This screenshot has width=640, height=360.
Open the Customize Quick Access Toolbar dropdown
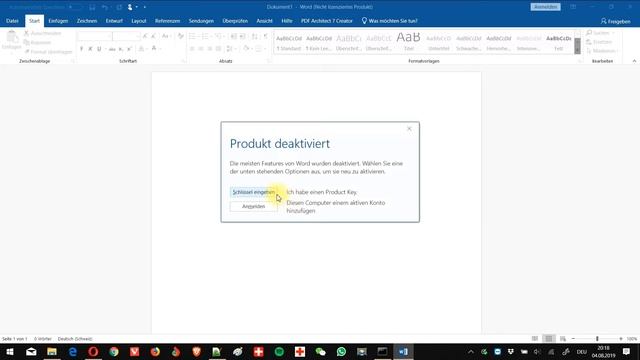click(144, 7)
